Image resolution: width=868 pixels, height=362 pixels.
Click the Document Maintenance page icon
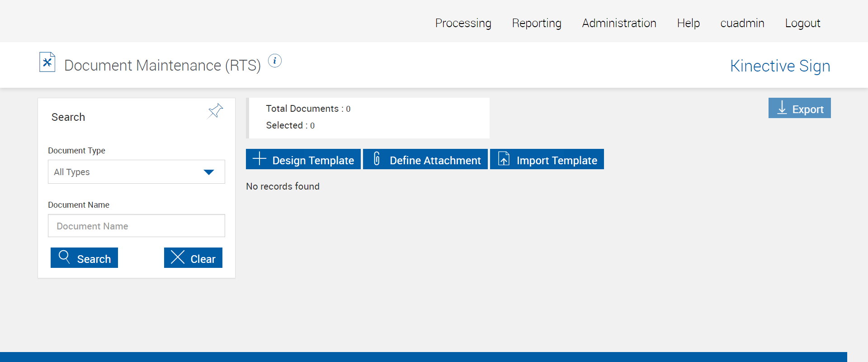tap(47, 62)
